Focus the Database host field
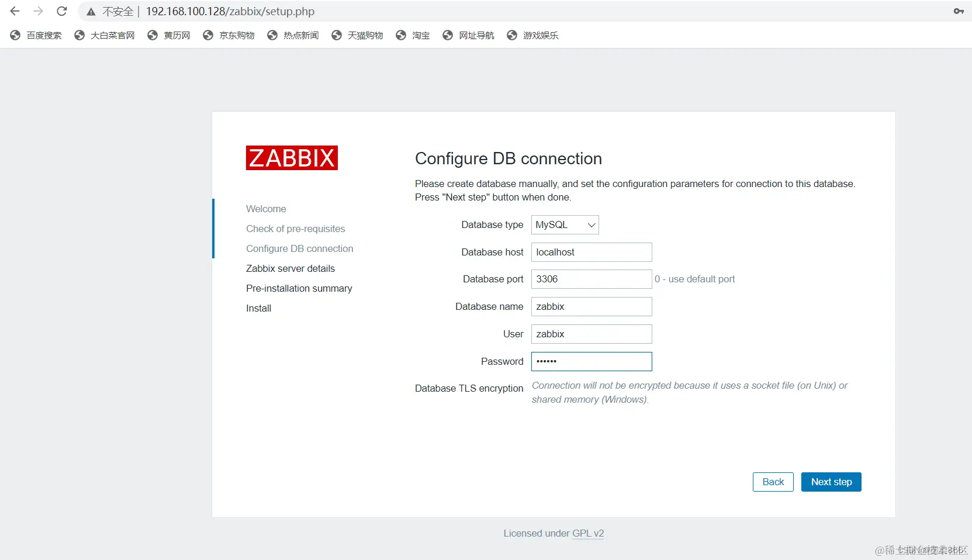The image size is (972, 560). click(591, 252)
